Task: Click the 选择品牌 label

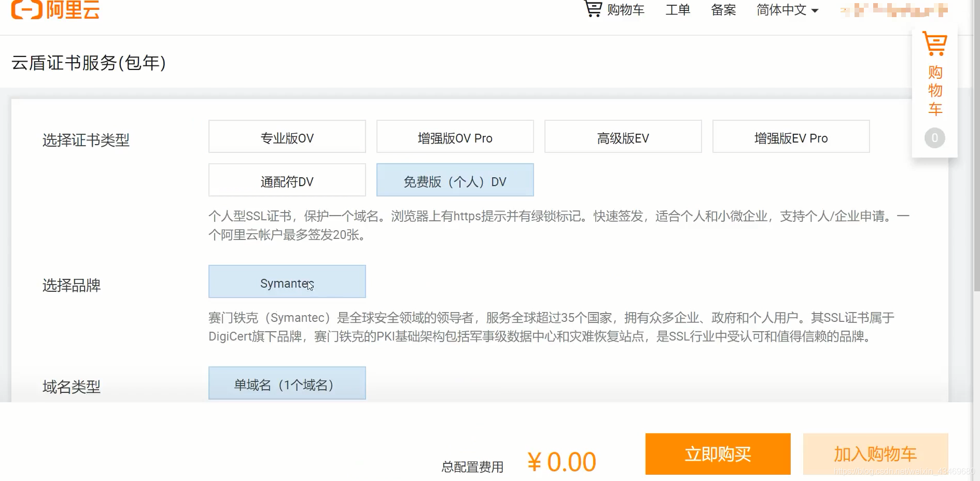Action: coord(72,285)
